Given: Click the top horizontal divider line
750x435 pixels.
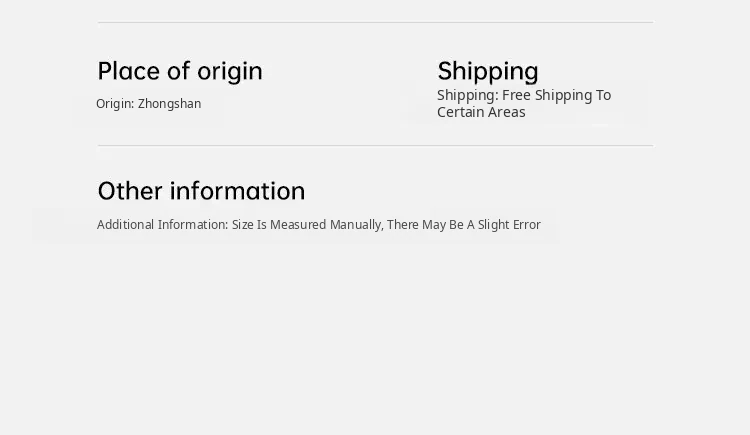Looking at the screenshot, I should [x=375, y=22].
